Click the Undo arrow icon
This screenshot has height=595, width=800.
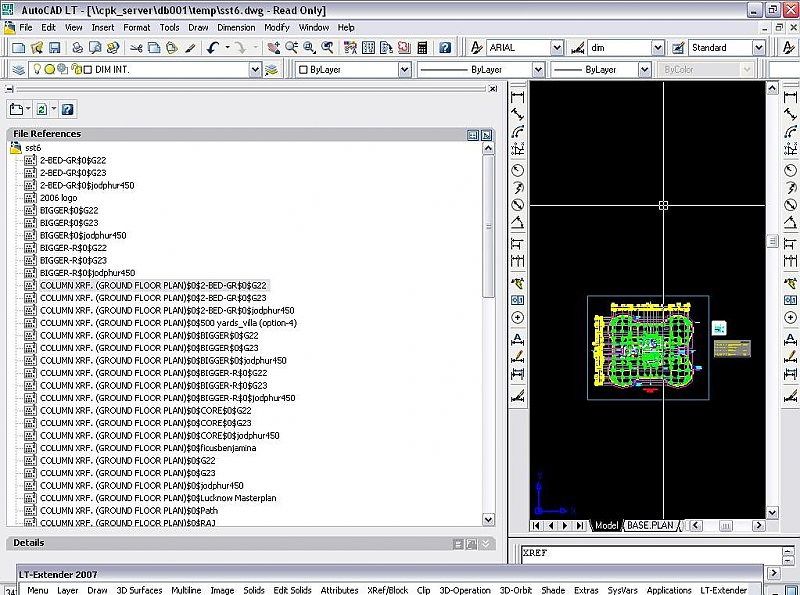tap(213, 47)
